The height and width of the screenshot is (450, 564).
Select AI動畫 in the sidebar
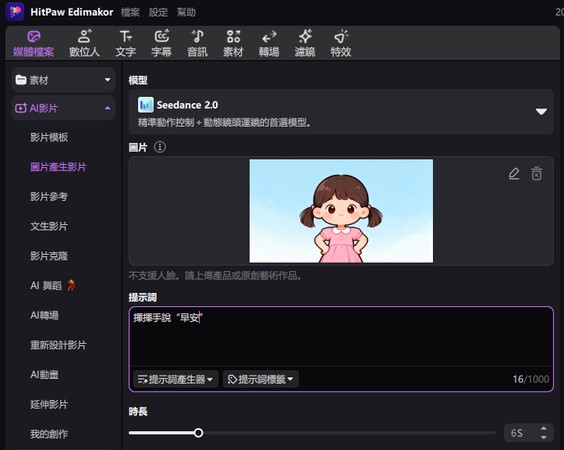(x=45, y=375)
